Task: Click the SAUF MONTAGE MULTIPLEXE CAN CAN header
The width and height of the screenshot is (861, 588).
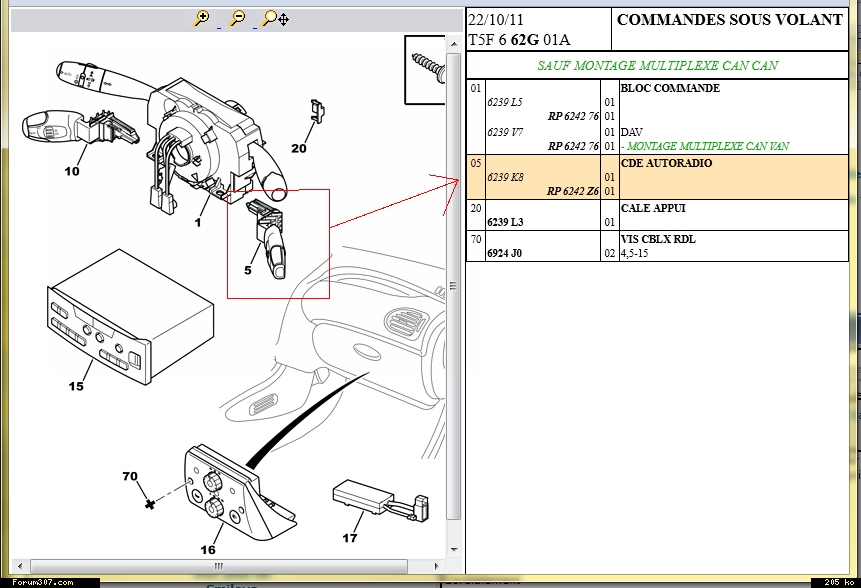Action: (x=657, y=66)
